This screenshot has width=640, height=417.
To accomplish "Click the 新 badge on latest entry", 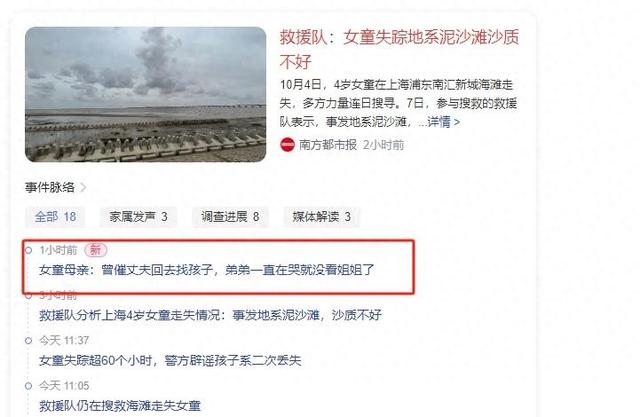I will 96,250.
